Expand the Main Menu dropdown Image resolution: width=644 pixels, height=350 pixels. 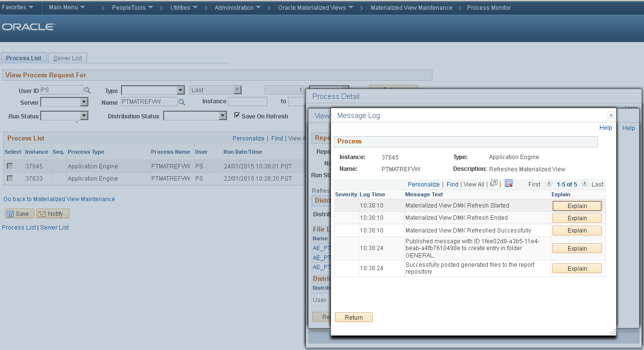click(x=67, y=7)
